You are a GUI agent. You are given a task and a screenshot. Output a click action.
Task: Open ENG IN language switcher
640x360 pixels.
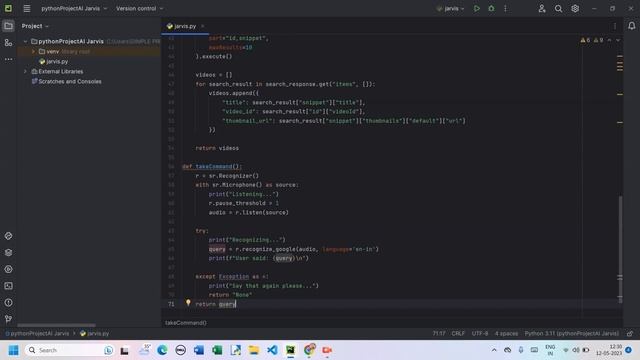click(x=550, y=350)
